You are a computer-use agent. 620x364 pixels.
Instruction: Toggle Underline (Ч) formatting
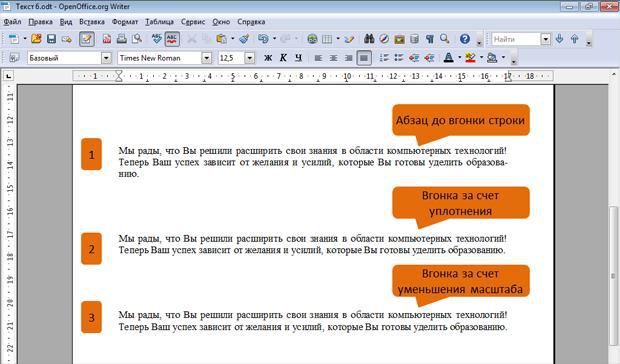coord(299,58)
